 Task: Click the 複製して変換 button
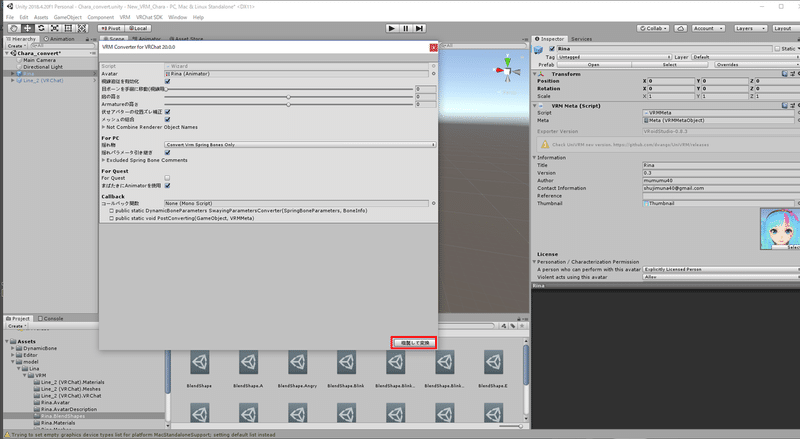pos(414,343)
